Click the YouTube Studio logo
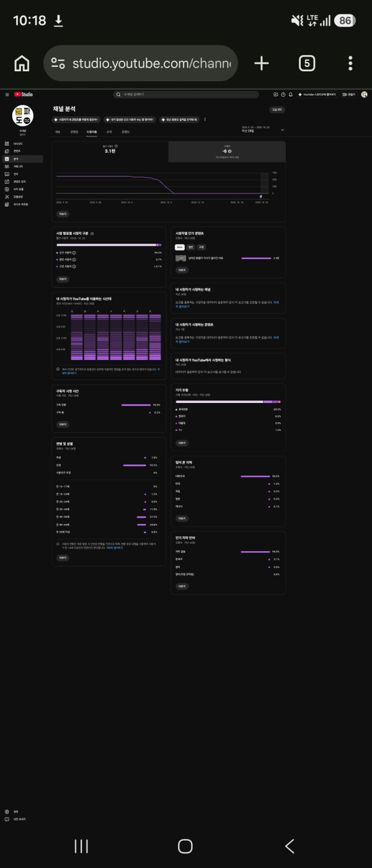 click(24, 94)
